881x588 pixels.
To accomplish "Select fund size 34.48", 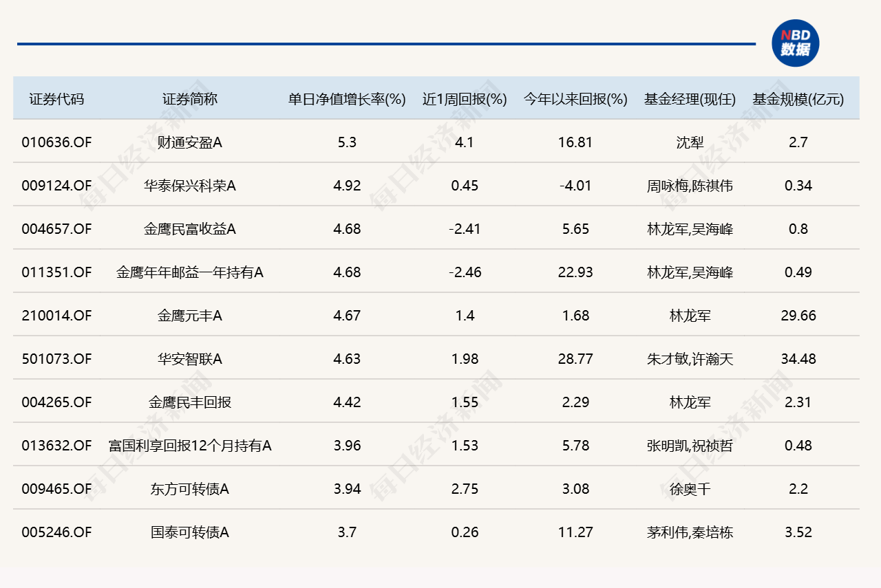I will (798, 359).
